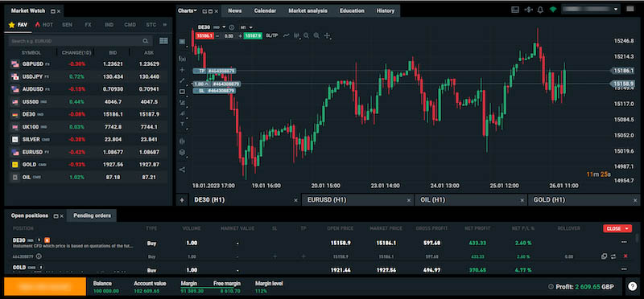
Task: Open the History tab
Action: coord(386,10)
